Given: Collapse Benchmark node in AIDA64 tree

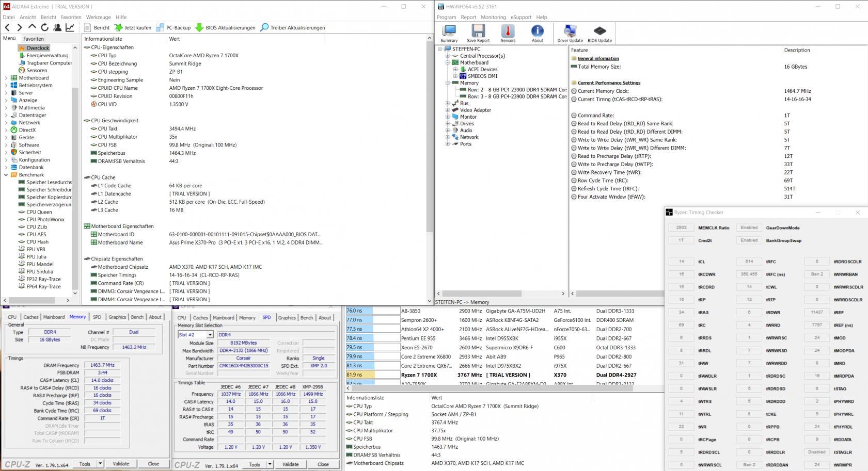Looking at the screenshot, I should click(6, 175).
